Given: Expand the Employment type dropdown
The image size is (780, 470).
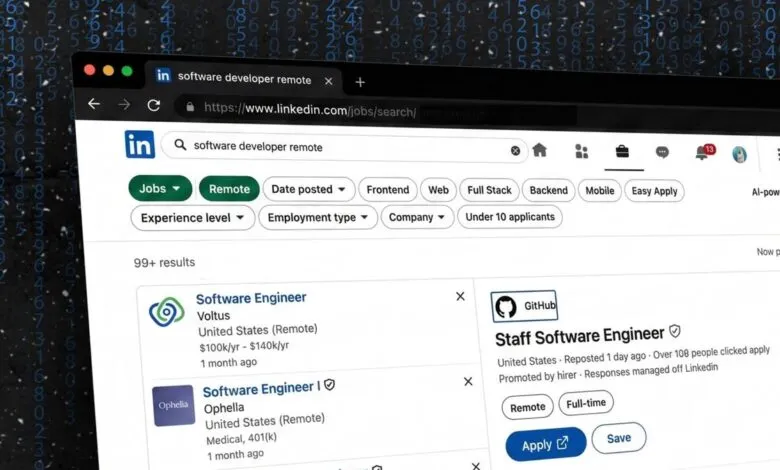Looking at the screenshot, I should [318, 217].
